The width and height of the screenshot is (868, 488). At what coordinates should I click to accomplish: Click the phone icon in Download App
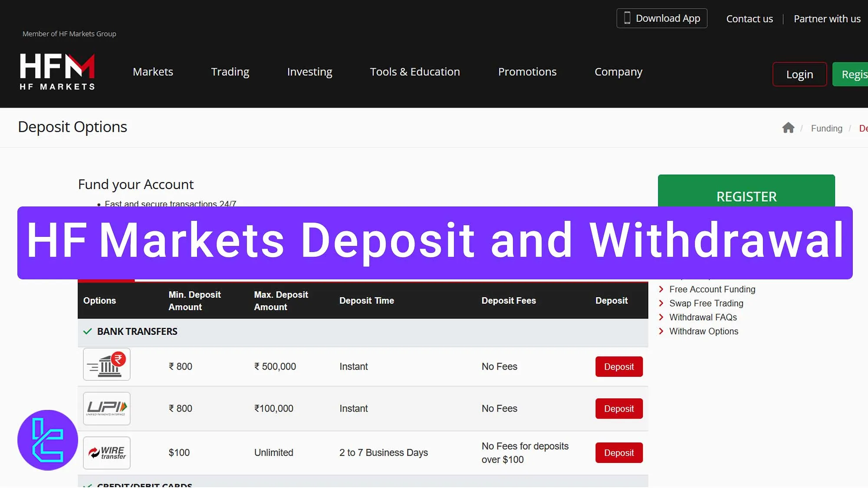[x=627, y=18]
